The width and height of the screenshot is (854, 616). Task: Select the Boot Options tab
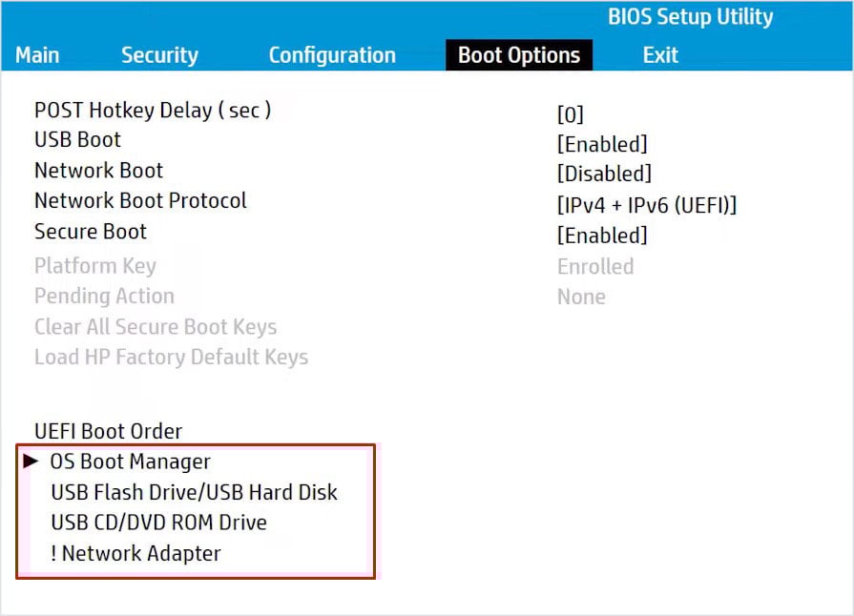click(x=519, y=55)
